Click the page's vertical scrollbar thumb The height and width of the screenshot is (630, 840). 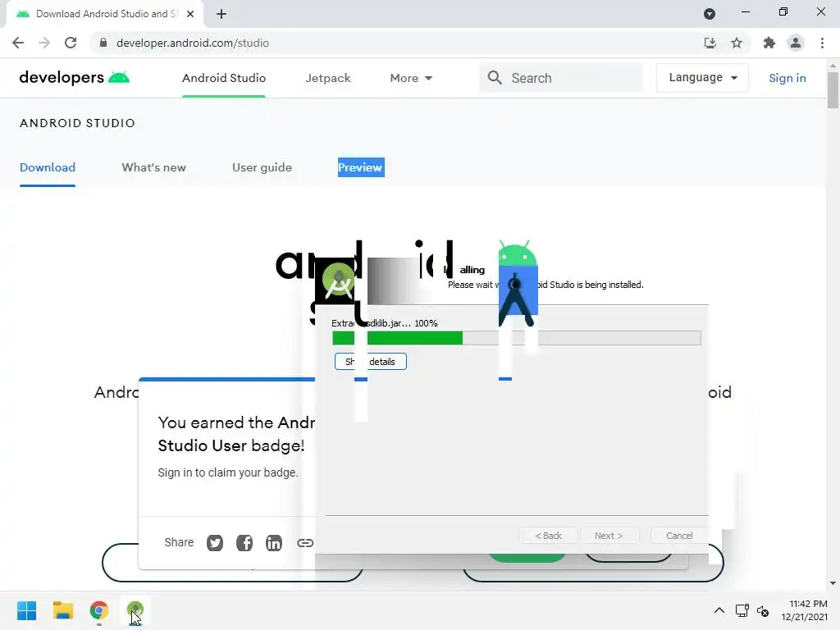[x=833, y=90]
